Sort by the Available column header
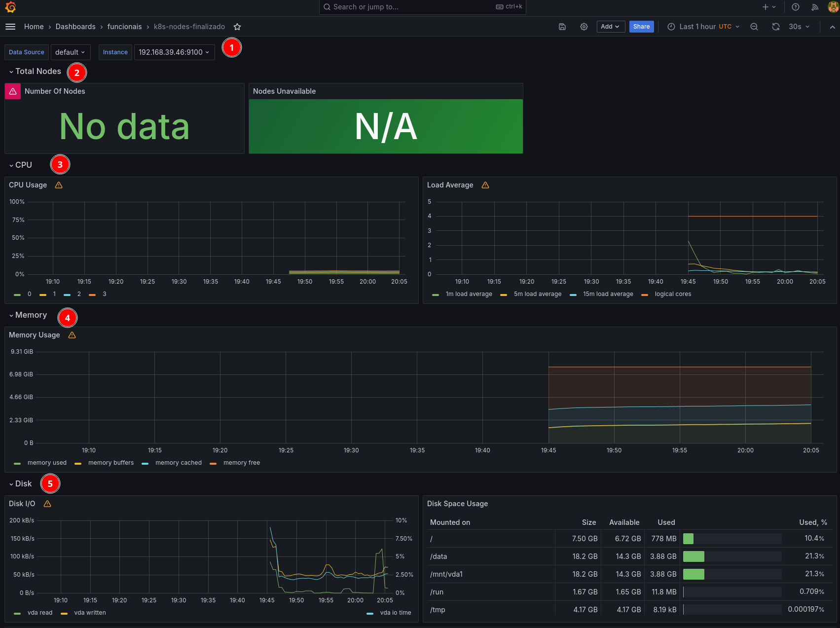This screenshot has height=628, width=840. tap(624, 522)
